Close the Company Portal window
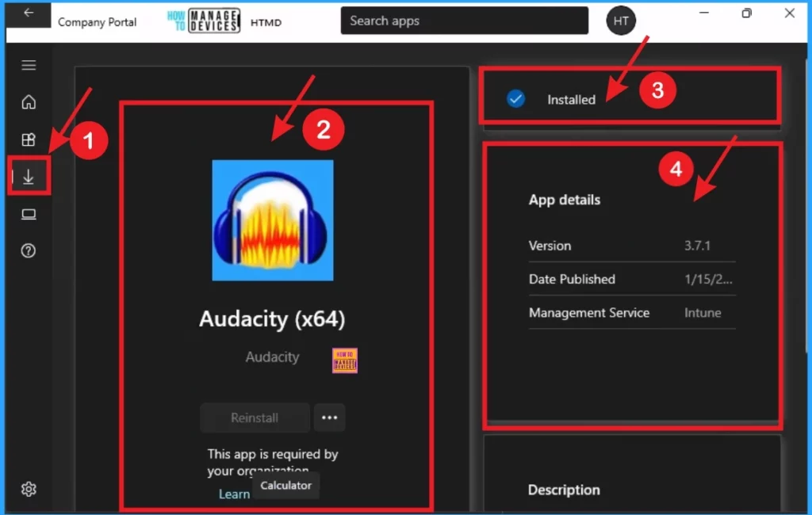 coord(789,13)
